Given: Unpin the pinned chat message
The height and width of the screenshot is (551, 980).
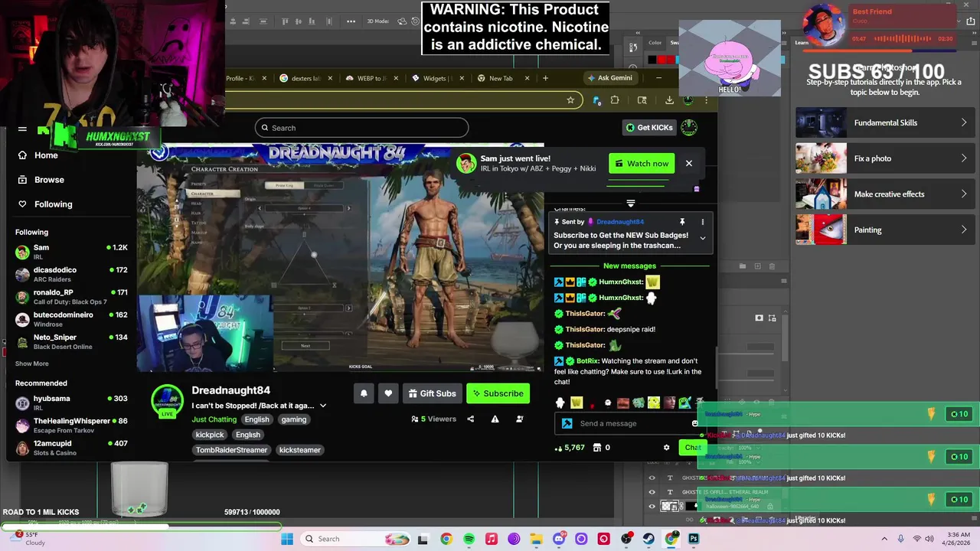Looking at the screenshot, I should tap(682, 222).
